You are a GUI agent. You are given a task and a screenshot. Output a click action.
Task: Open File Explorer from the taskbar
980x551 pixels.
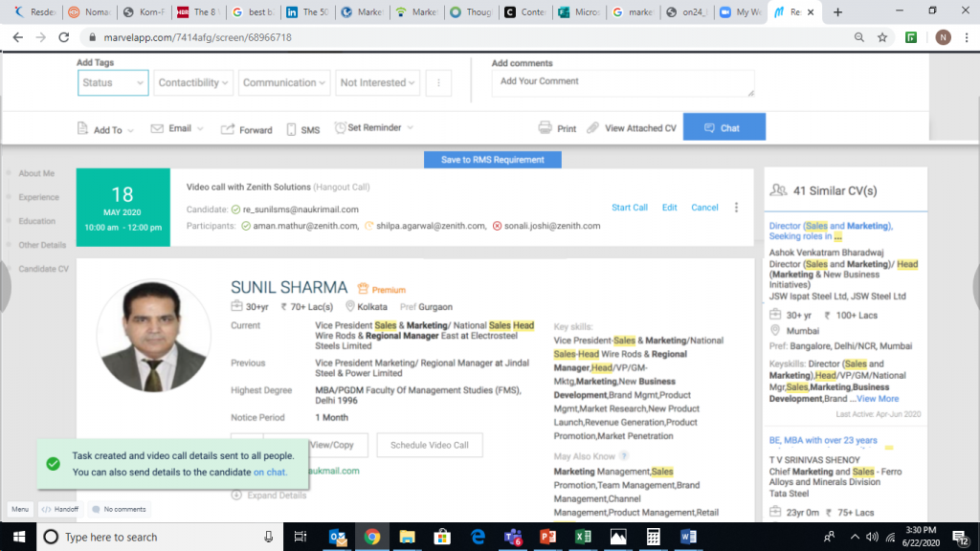[408, 537]
